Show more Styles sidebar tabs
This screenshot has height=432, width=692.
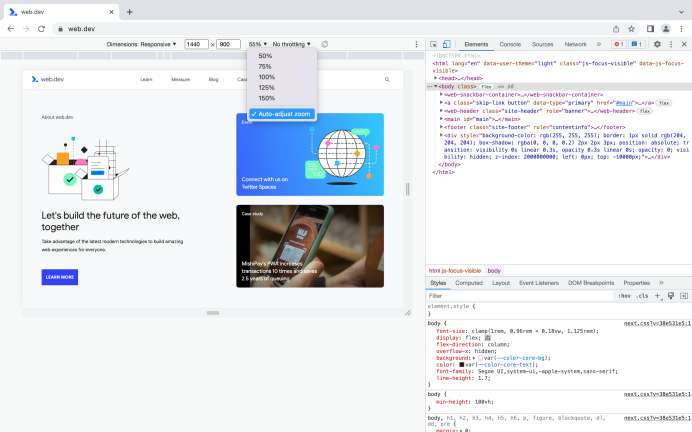pyautogui.click(x=661, y=283)
